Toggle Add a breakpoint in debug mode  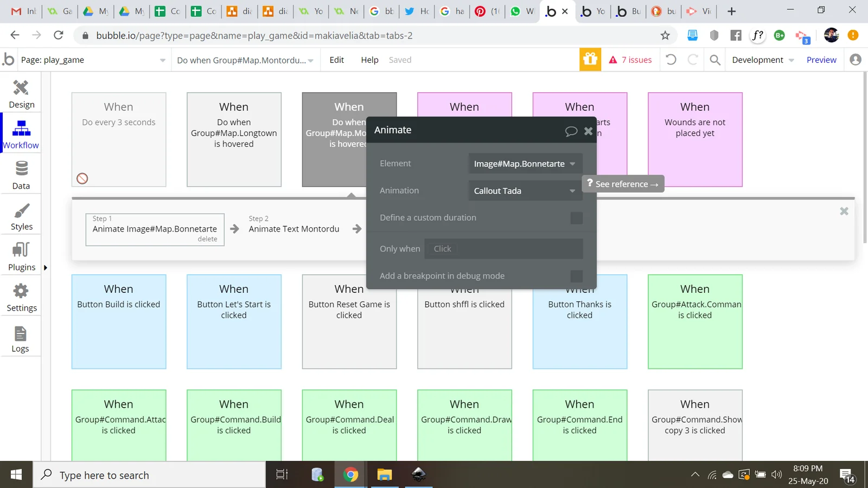[x=576, y=276]
